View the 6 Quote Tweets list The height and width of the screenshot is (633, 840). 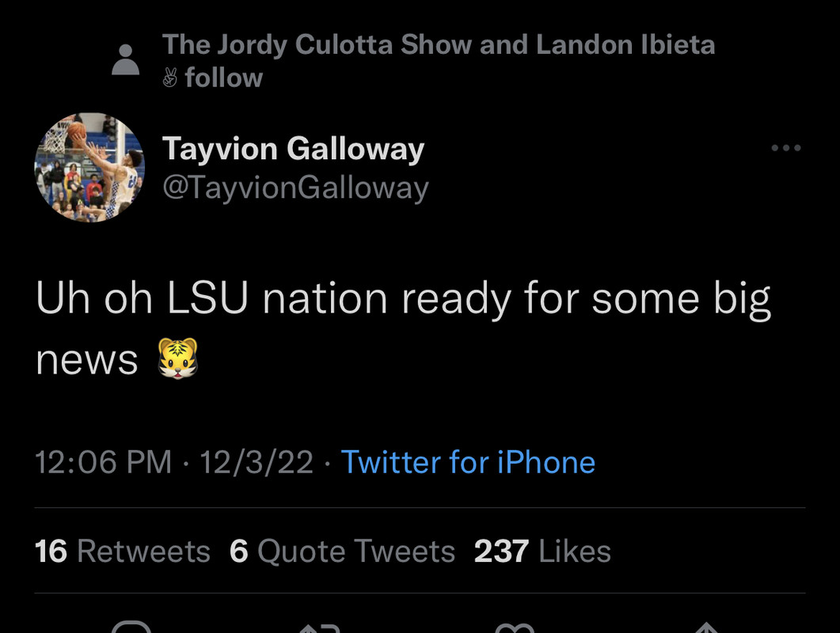click(342, 551)
